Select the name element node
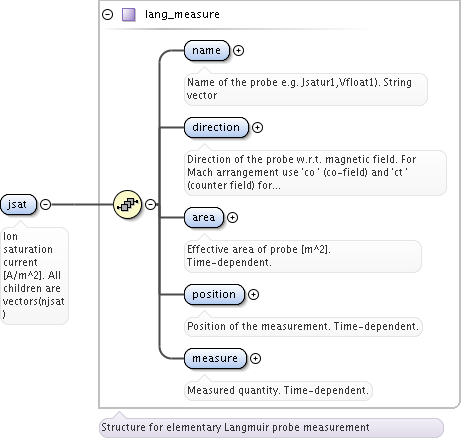 207,50
